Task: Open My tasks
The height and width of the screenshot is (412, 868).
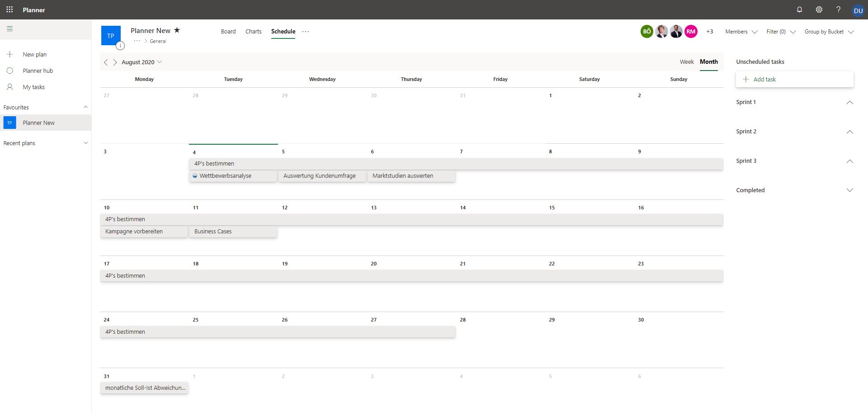Action: click(x=34, y=87)
